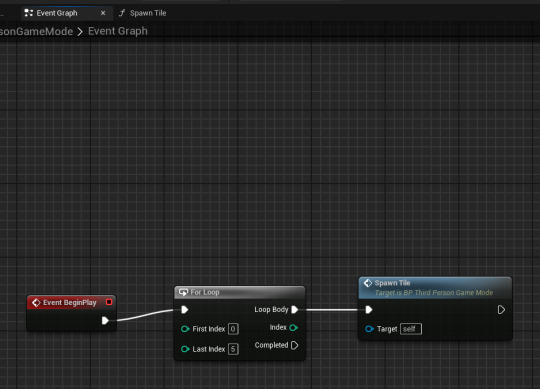Click the Completed label text
Viewport: 540px width, 389px height.
(271, 345)
